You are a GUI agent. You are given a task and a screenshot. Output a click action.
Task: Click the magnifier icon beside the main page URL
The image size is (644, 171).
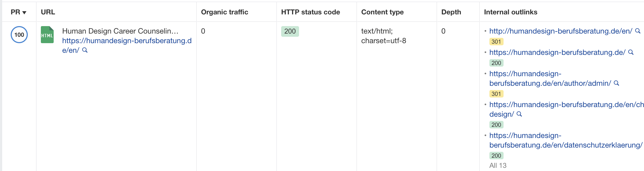point(85,50)
